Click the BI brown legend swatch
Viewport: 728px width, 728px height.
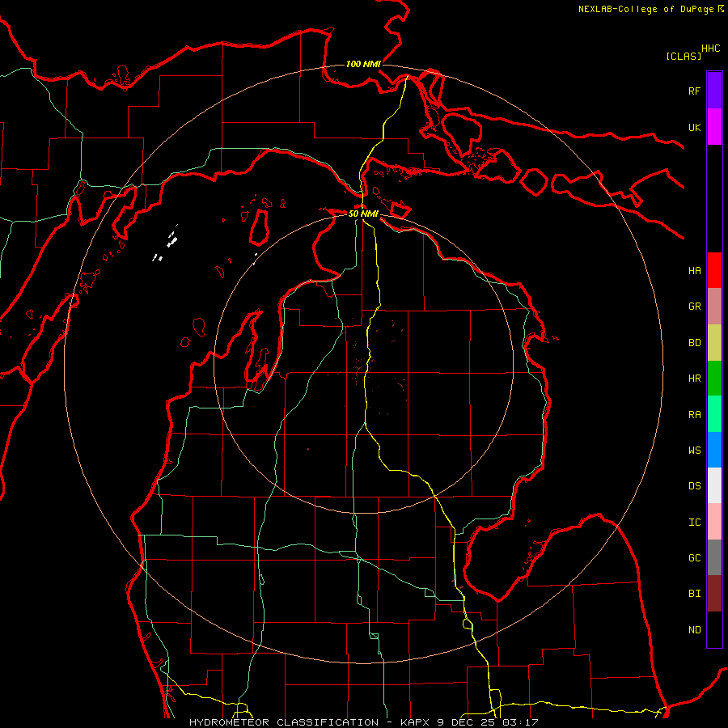coord(714,594)
